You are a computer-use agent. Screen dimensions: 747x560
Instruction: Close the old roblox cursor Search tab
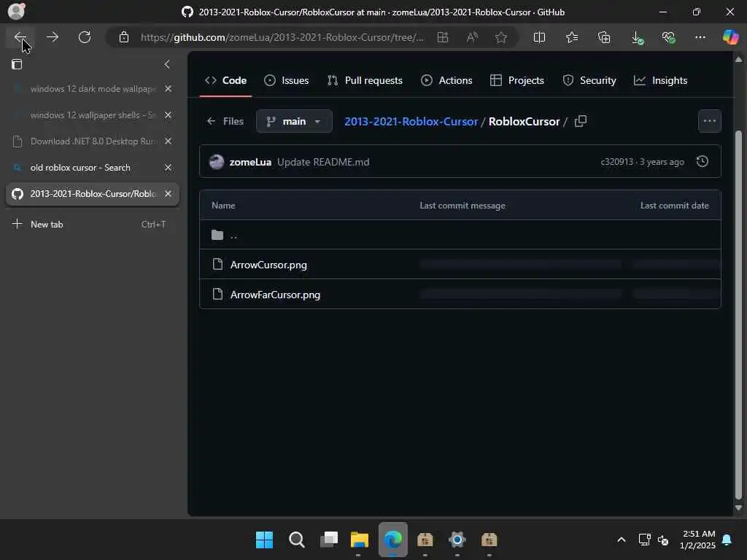click(x=169, y=168)
